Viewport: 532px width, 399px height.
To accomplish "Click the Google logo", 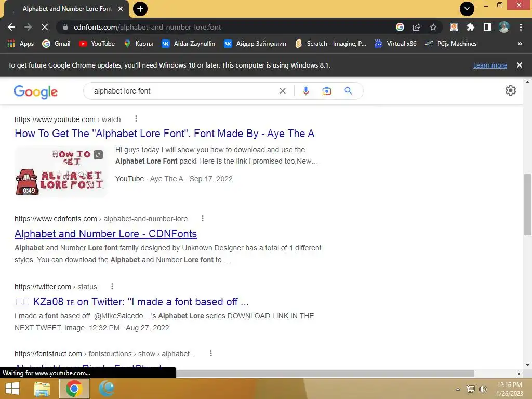I will [36, 91].
